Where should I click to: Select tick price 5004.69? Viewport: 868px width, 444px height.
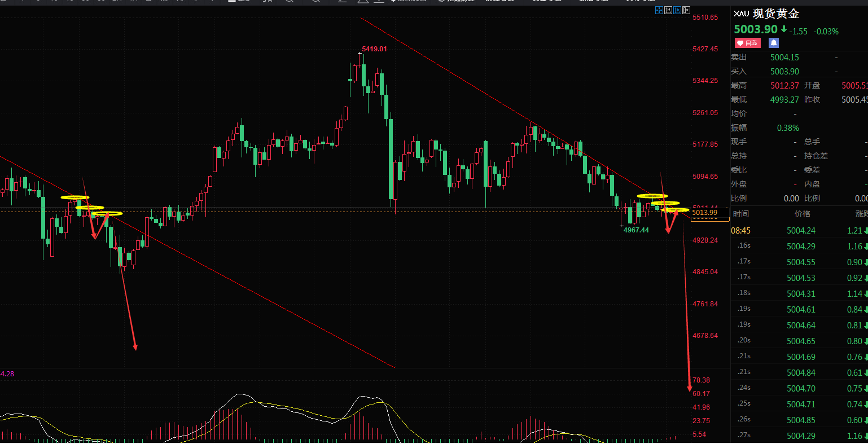click(x=801, y=357)
